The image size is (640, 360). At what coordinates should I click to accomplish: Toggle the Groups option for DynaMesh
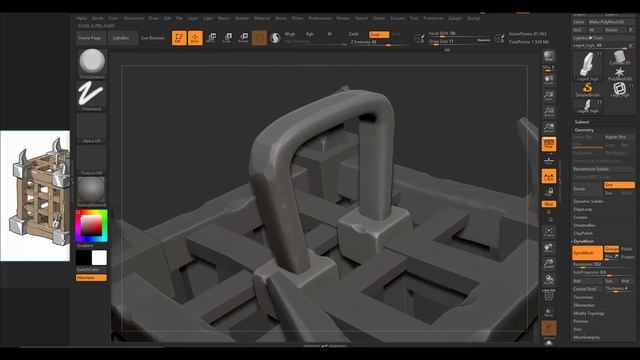point(611,249)
